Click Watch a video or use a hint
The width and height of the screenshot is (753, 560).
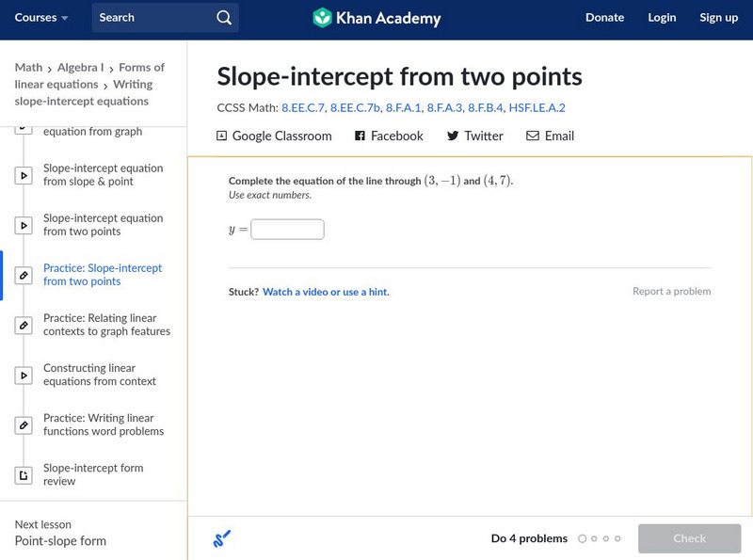pyautogui.click(x=326, y=293)
